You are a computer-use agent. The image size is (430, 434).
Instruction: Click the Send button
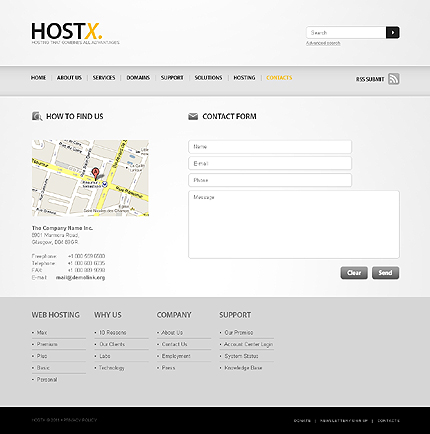[x=386, y=273]
